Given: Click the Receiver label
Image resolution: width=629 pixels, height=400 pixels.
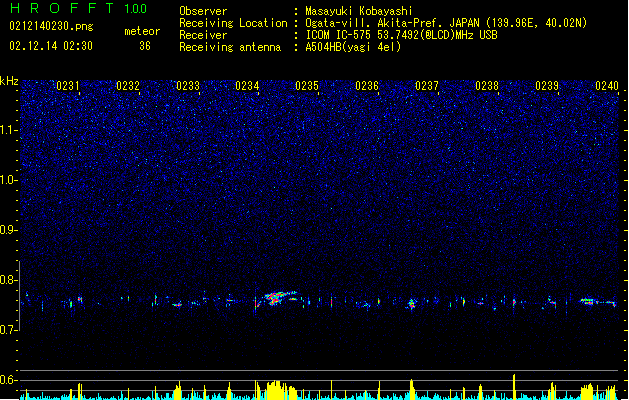Looking at the screenshot, I should 203,35.
